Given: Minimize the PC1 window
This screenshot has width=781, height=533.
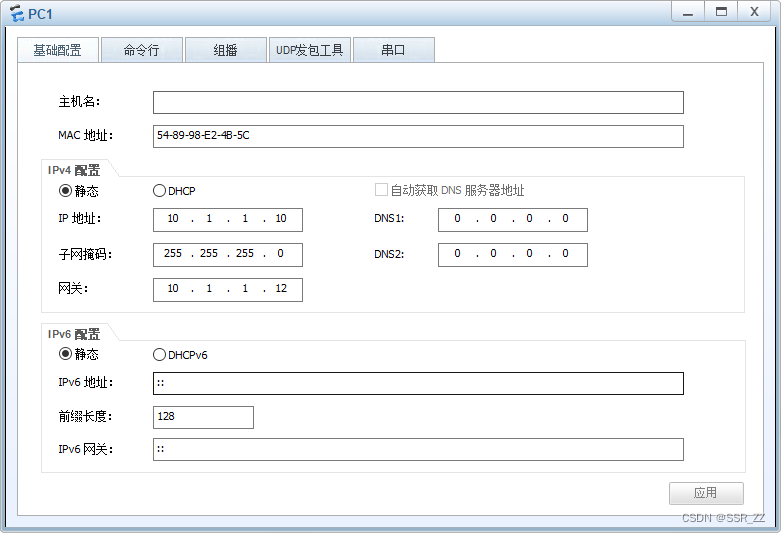Looking at the screenshot, I should click(x=688, y=12).
